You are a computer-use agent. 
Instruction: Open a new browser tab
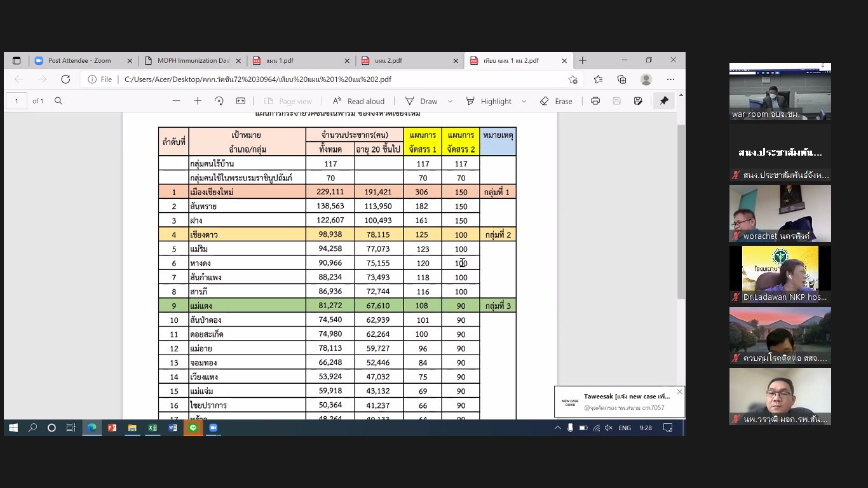[x=583, y=60]
